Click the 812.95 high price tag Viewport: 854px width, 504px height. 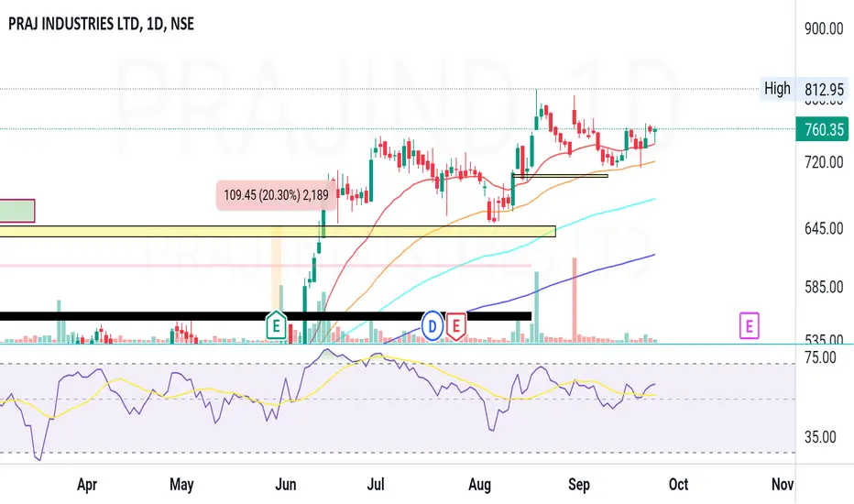tap(824, 90)
